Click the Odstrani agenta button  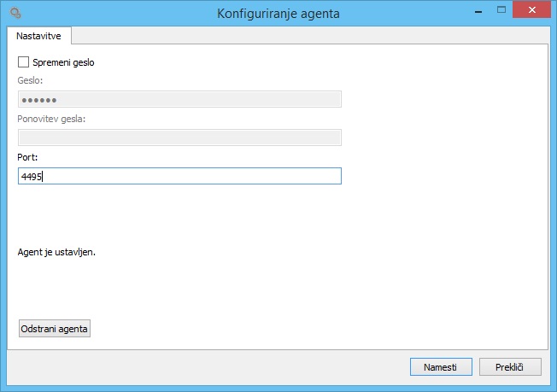pyautogui.click(x=55, y=329)
